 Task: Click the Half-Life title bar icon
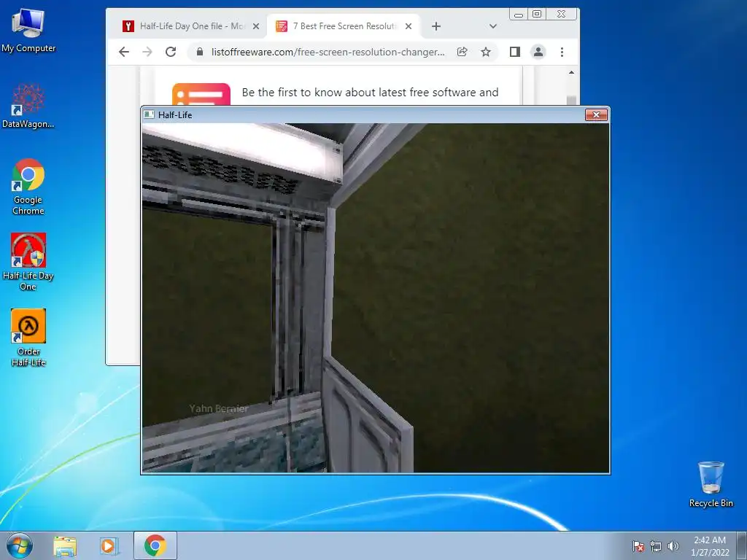pos(149,114)
